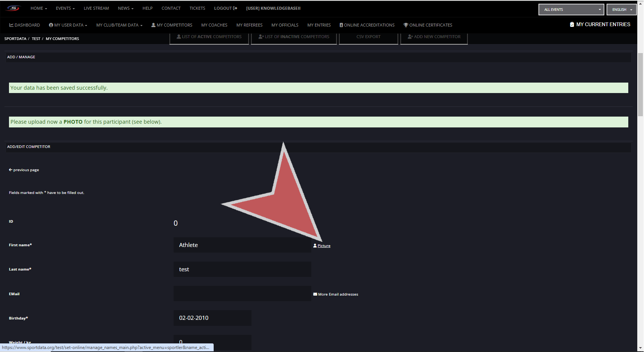Expand the My Club/Team Data menu
This screenshot has height=352, width=644.
tap(119, 25)
